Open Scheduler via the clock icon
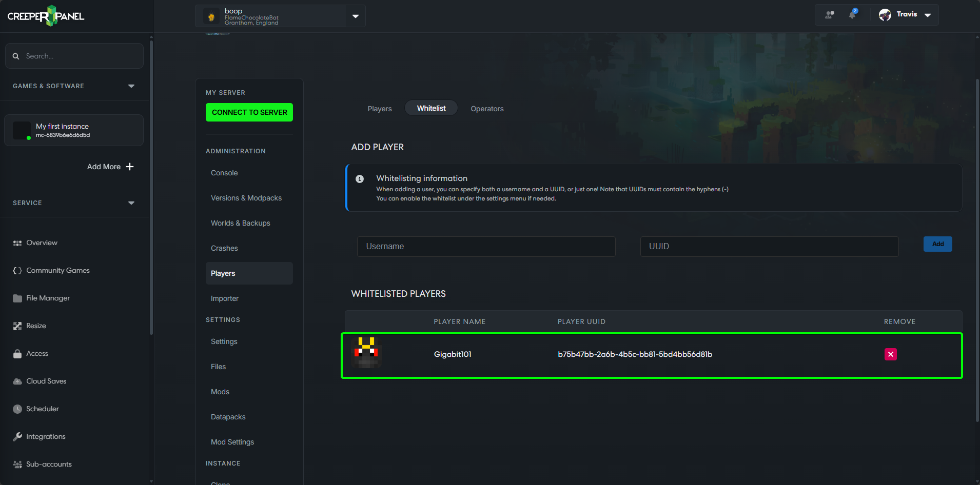 pyautogui.click(x=17, y=409)
